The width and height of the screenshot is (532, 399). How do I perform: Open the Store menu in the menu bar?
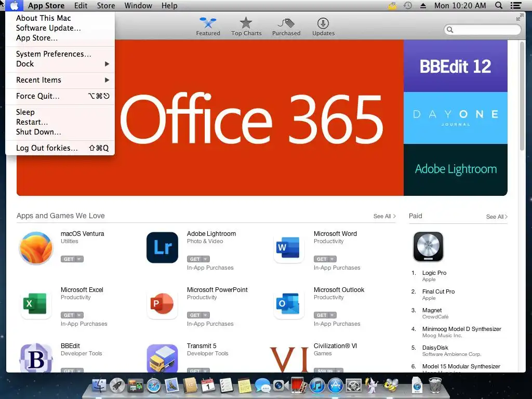pos(106,6)
